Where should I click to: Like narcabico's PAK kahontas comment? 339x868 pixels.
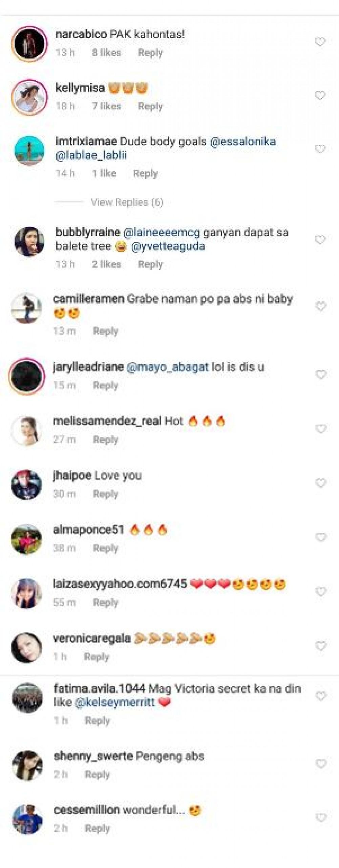pyautogui.click(x=320, y=42)
